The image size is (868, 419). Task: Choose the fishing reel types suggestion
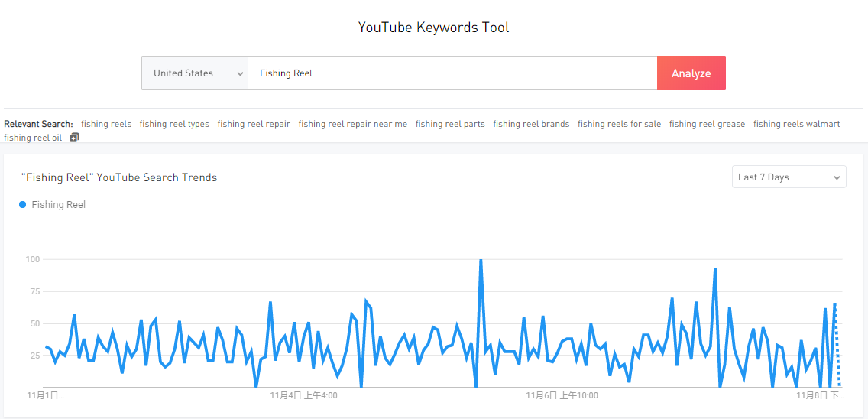174,124
